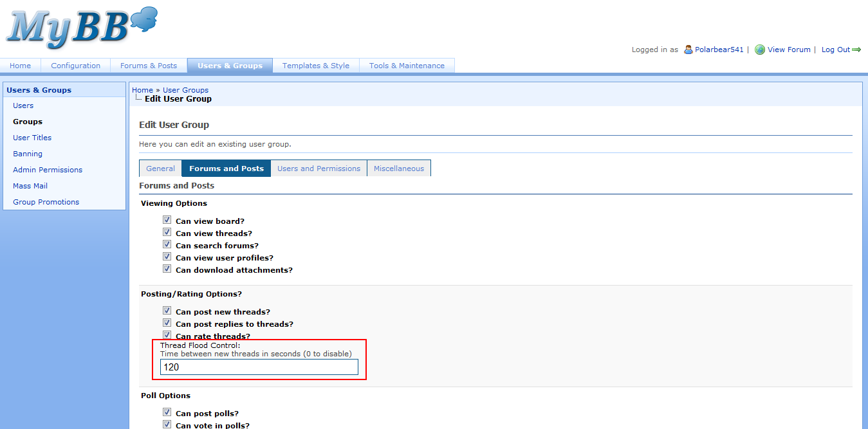
Task: Click the globe icon beside View Forum
Action: click(760, 50)
